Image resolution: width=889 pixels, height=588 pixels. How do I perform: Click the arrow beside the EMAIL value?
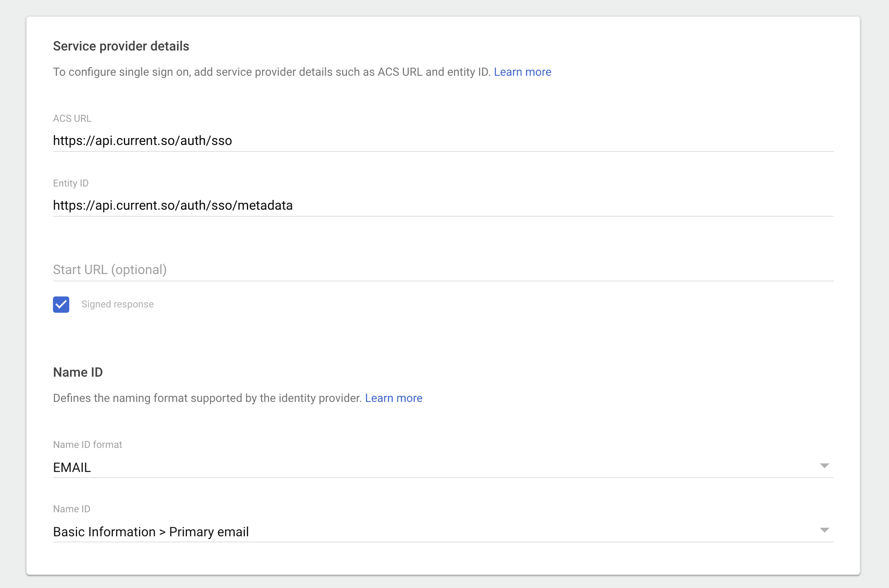824,466
